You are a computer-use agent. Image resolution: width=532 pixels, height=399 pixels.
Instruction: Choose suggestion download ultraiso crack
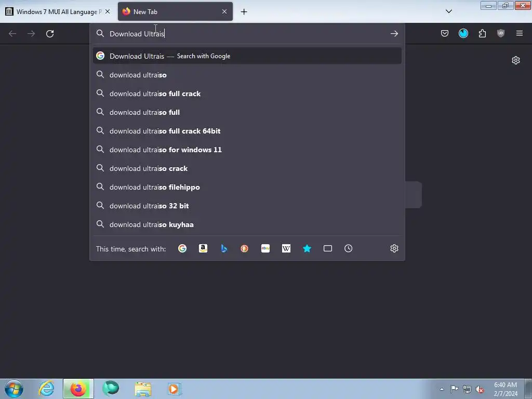(247, 168)
